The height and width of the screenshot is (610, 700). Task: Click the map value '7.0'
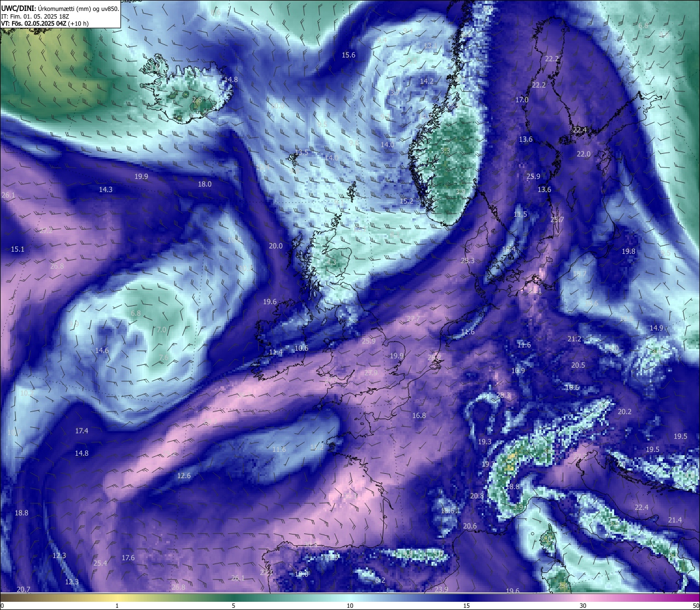161,329
